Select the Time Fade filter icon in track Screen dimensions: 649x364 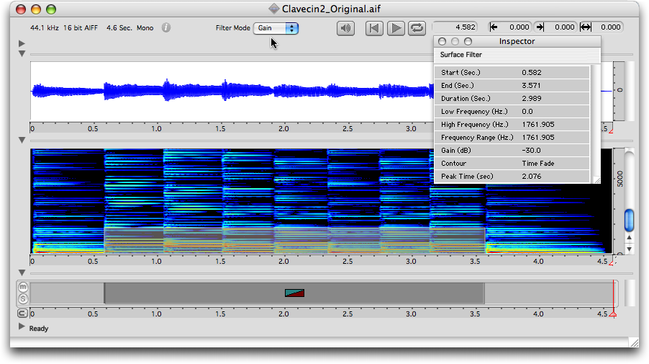(295, 293)
